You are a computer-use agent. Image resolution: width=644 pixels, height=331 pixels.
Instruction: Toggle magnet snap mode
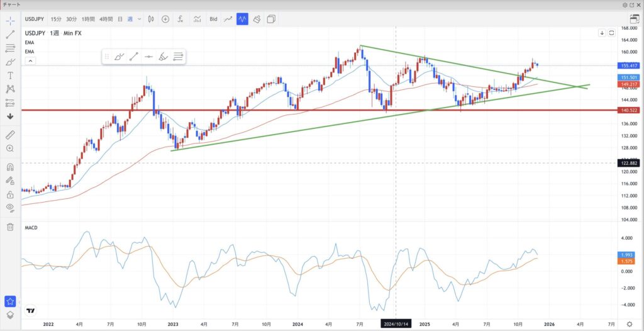point(10,167)
